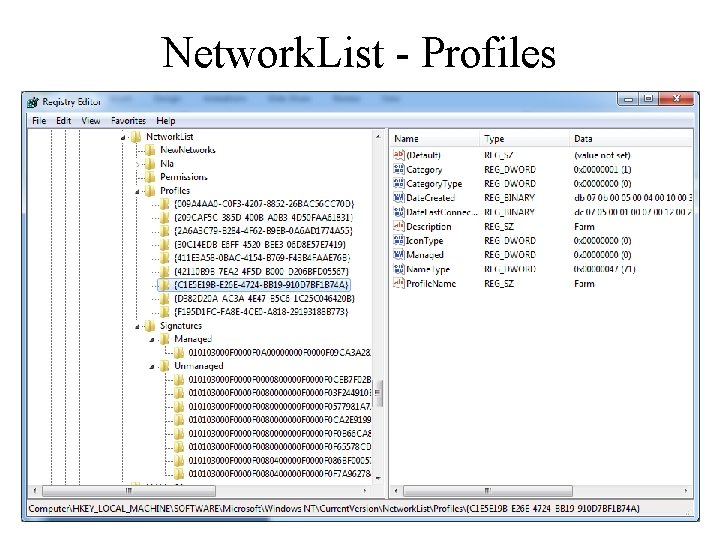Open the View menu

pyautogui.click(x=90, y=121)
